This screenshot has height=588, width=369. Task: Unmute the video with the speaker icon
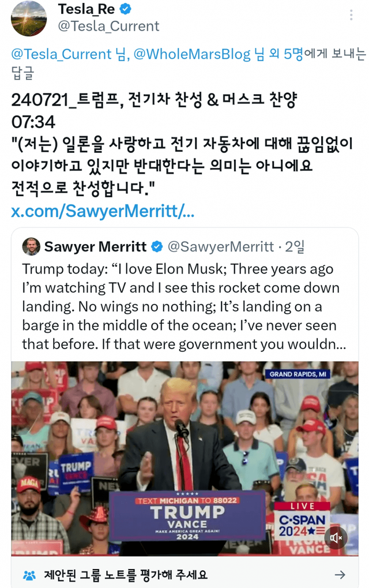pyautogui.click(x=336, y=538)
